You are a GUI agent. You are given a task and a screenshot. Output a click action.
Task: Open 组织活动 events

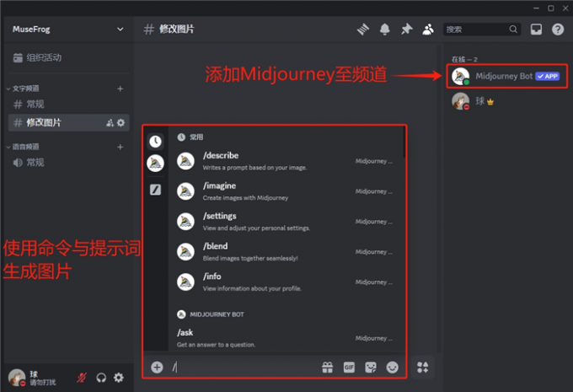click(x=37, y=58)
